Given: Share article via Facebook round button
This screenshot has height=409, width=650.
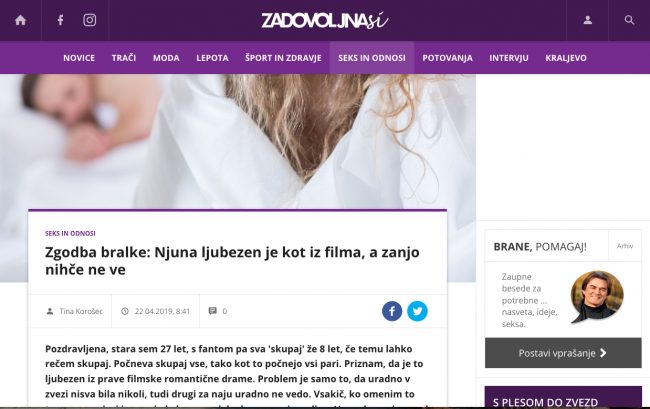Looking at the screenshot, I should (392, 311).
